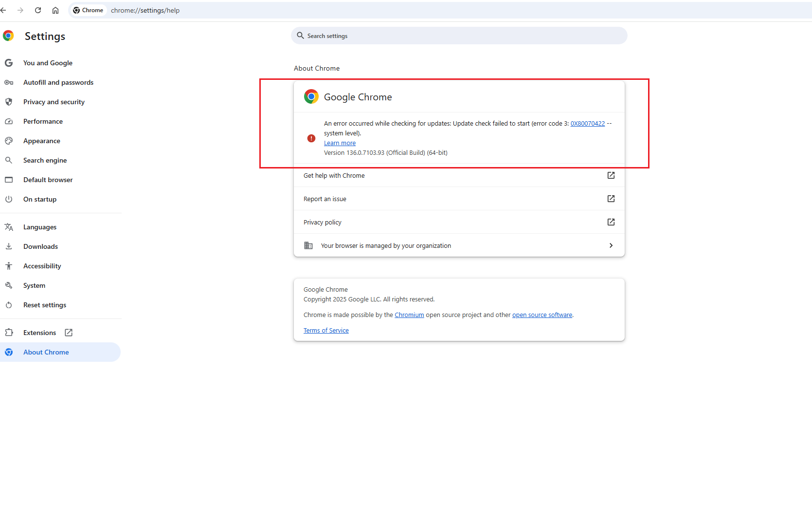The width and height of the screenshot is (812, 523).
Task: Open the external link icon for Privacy policy
Action: [611, 222]
